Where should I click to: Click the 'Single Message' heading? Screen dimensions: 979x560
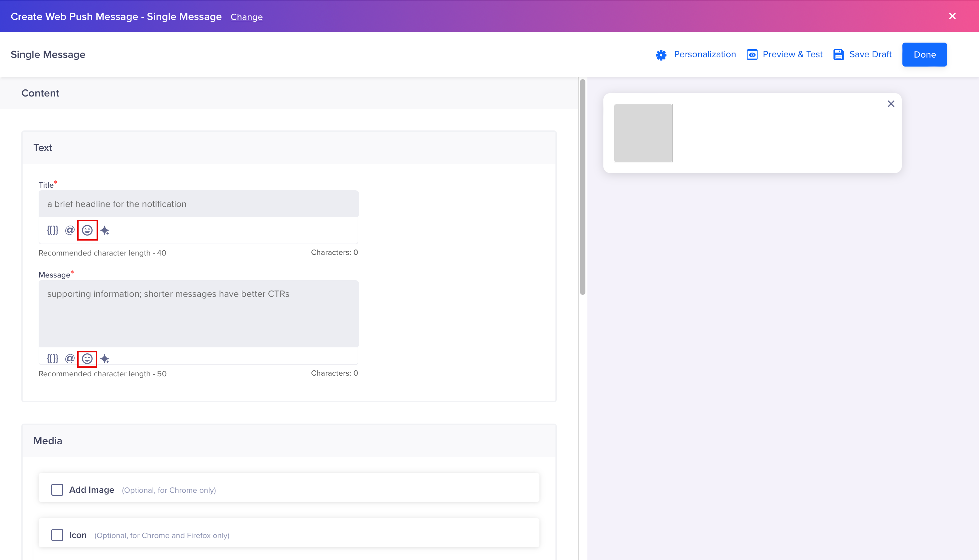(48, 55)
